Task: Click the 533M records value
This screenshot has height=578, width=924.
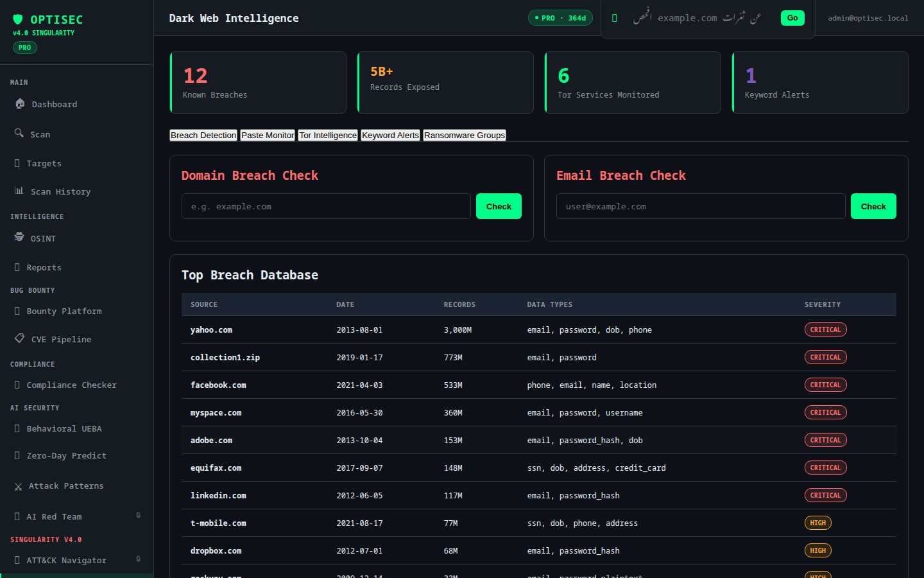Action: click(x=453, y=385)
